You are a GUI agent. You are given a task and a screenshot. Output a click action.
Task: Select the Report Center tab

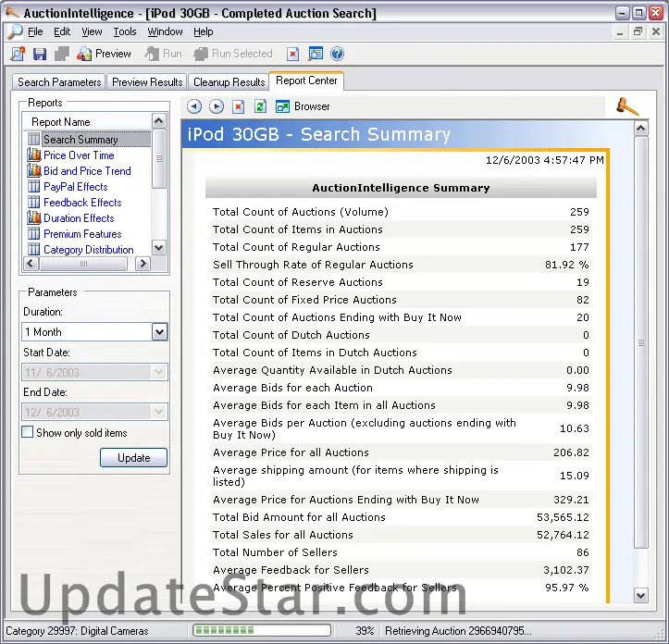[x=306, y=80]
